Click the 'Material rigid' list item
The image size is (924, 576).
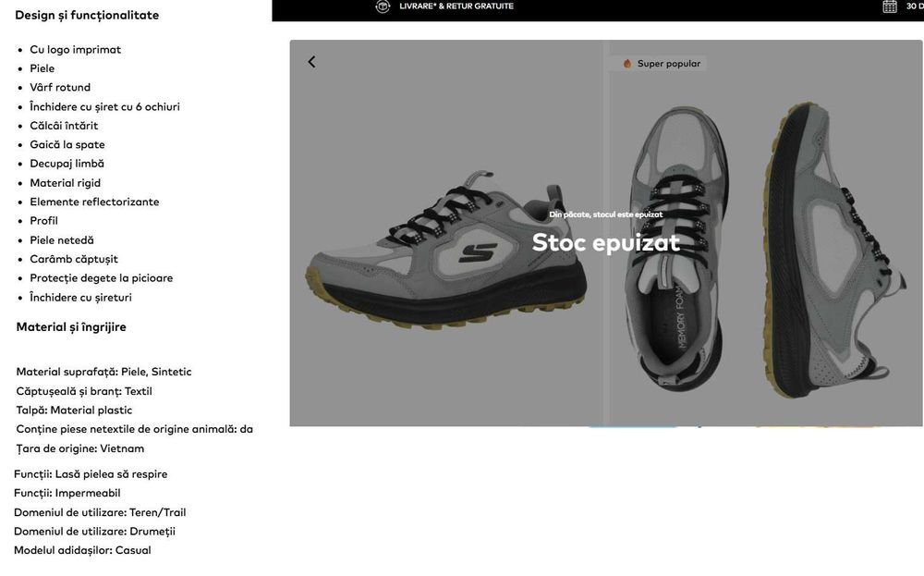[x=65, y=183]
